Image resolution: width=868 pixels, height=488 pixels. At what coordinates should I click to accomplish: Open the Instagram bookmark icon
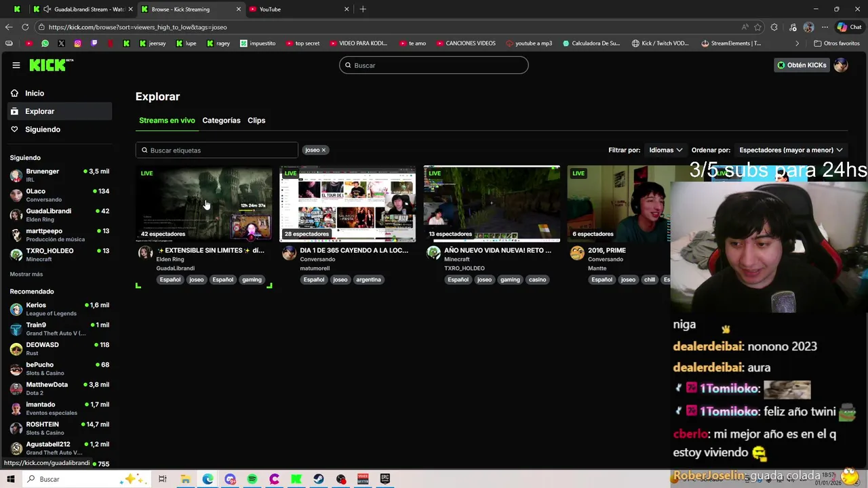point(77,43)
